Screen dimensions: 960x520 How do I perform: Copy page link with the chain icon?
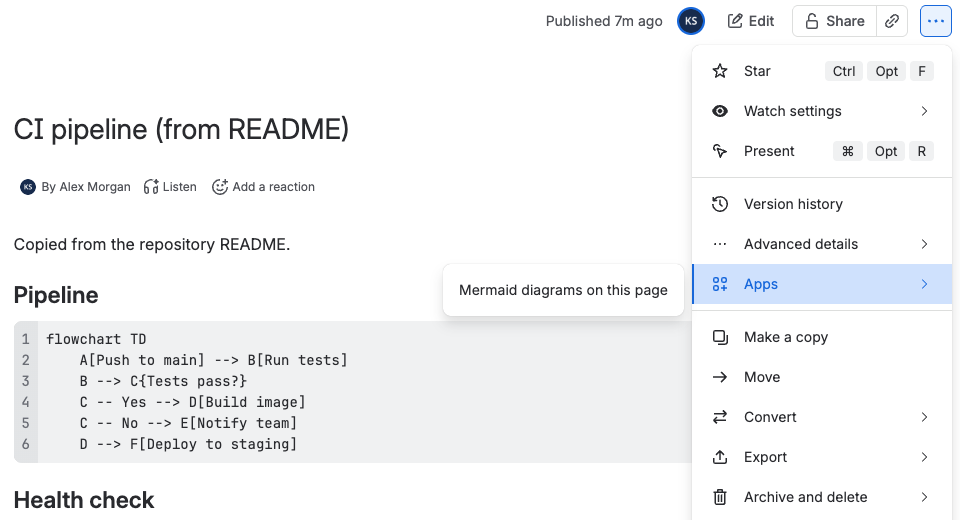coord(892,21)
